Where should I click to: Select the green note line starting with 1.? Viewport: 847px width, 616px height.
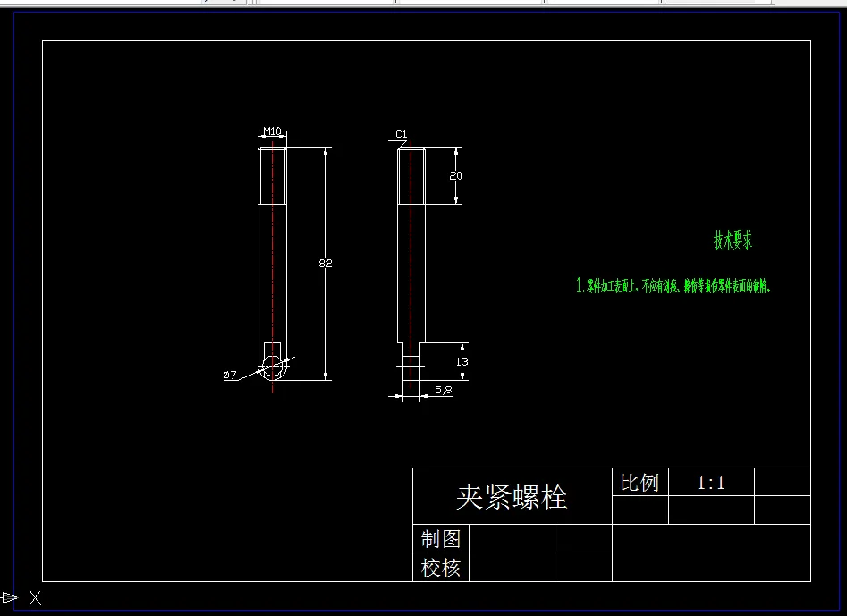click(673, 285)
